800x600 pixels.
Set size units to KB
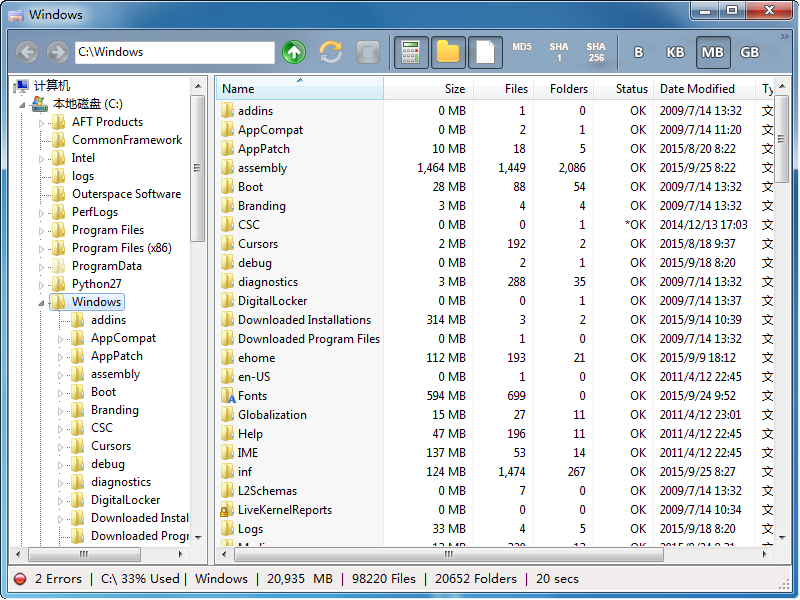coord(676,52)
